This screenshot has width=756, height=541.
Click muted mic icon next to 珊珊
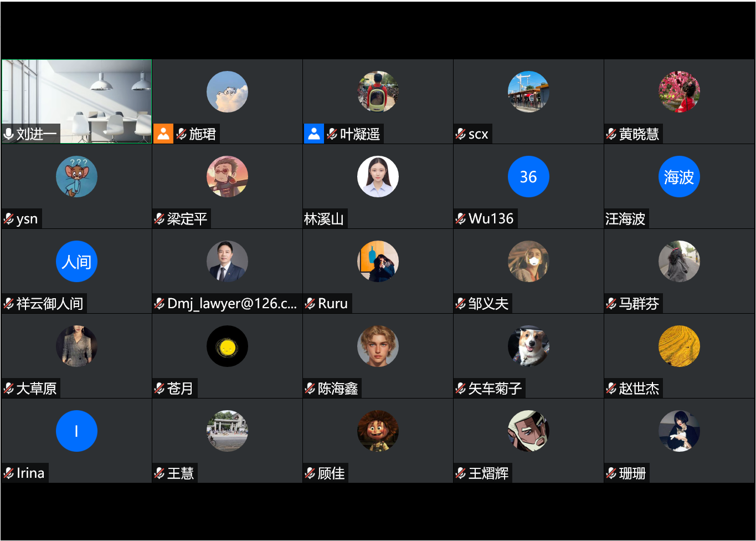point(611,473)
